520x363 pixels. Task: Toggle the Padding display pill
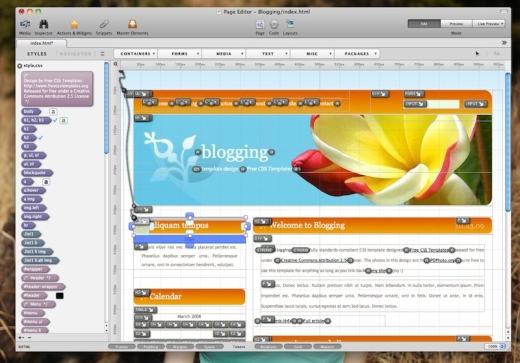coord(150,347)
